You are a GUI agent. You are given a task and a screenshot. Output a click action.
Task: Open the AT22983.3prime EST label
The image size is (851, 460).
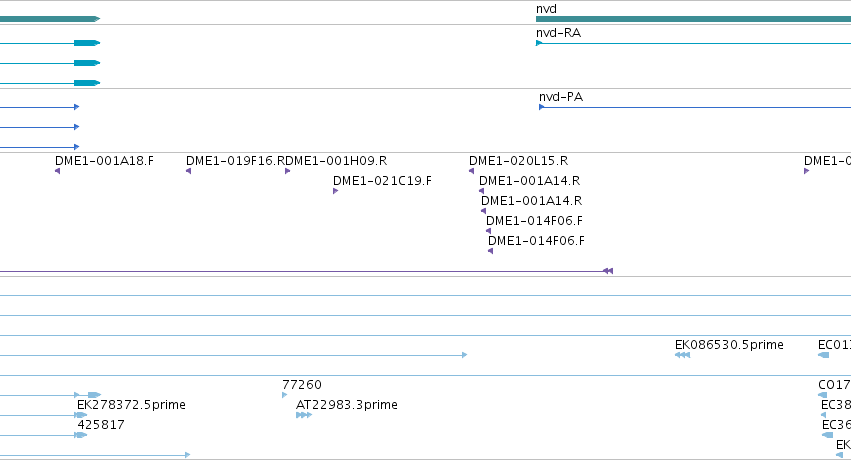point(347,405)
